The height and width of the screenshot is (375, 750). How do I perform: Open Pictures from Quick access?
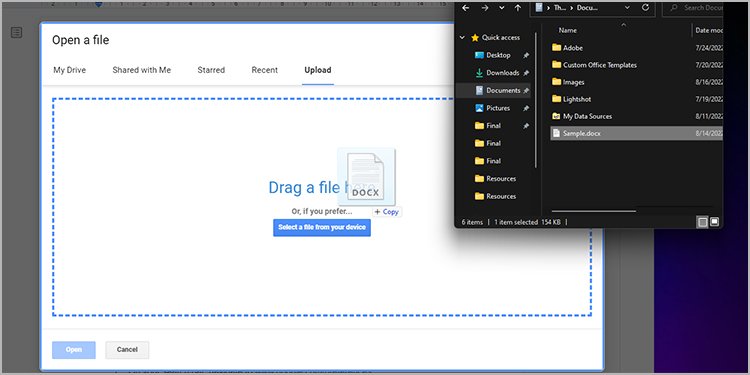[x=498, y=108]
